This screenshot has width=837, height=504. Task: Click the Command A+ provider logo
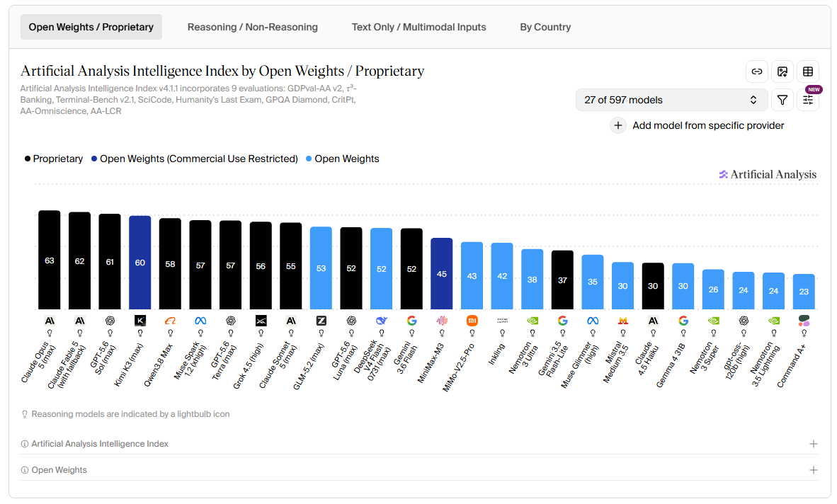804,321
